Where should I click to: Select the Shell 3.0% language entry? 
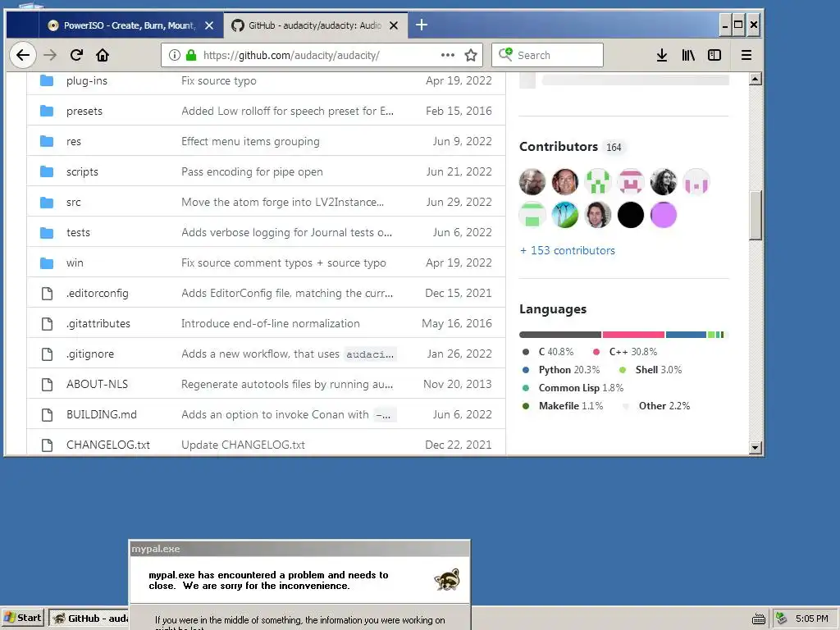[x=651, y=370]
